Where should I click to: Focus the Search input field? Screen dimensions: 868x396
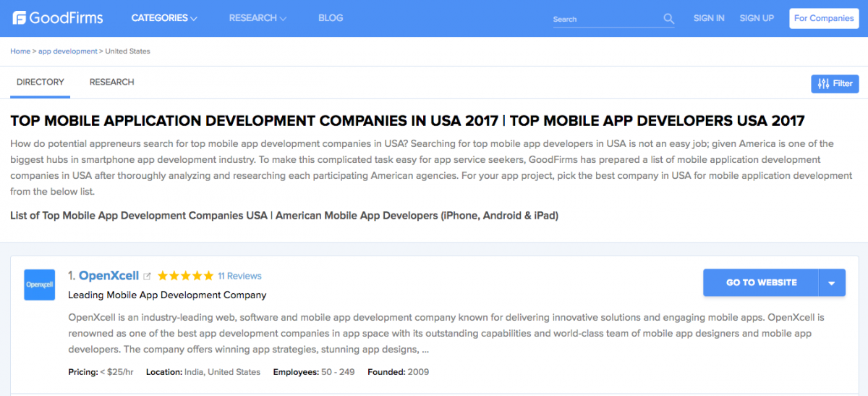pos(604,20)
